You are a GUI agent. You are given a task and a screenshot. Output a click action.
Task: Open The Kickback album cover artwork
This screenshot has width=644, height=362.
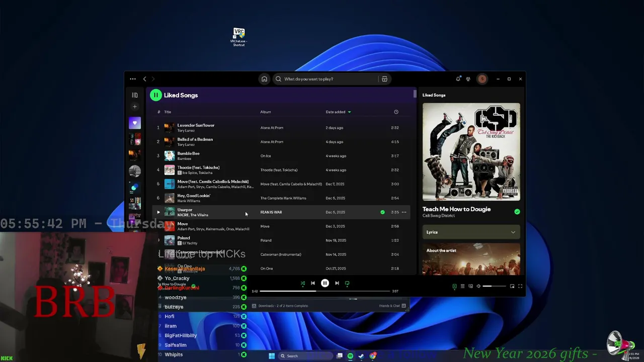tap(471, 151)
